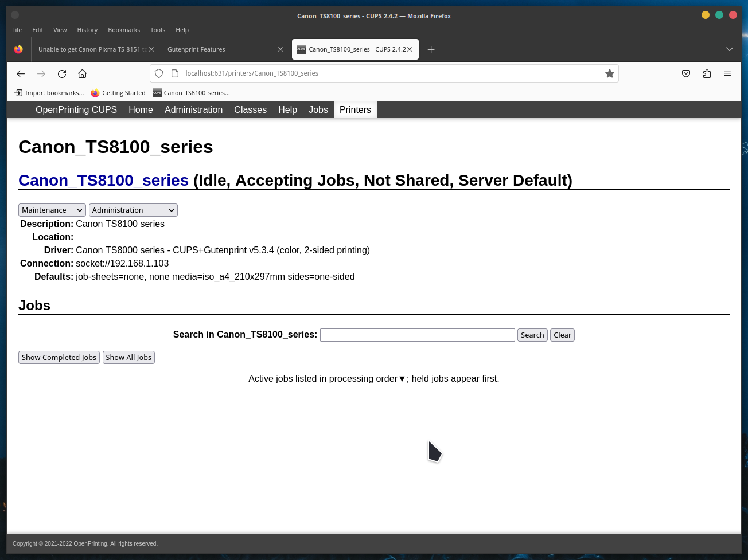This screenshot has width=748, height=560.
Task: Click the red close window button
Action: (x=733, y=15)
